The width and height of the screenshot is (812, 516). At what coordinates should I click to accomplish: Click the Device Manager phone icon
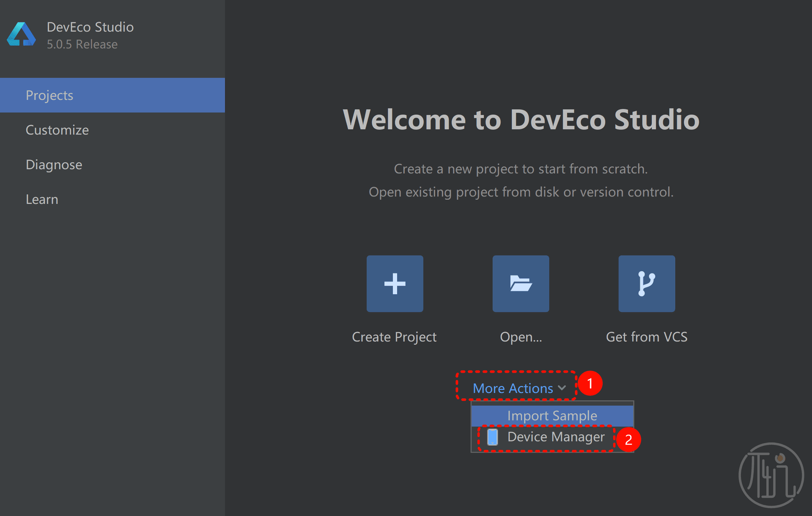pyautogui.click(x=492, y=437)
